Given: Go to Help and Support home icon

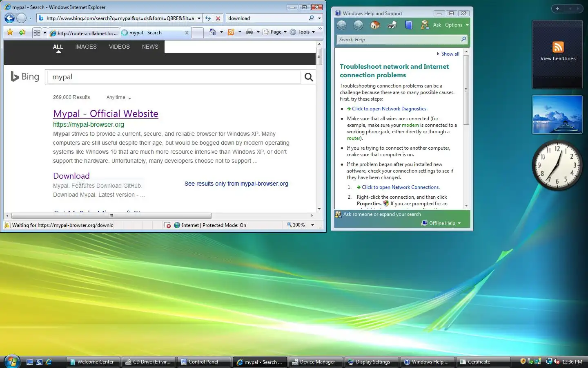Looking at the screenshot, I should click(x=375, y=25).
